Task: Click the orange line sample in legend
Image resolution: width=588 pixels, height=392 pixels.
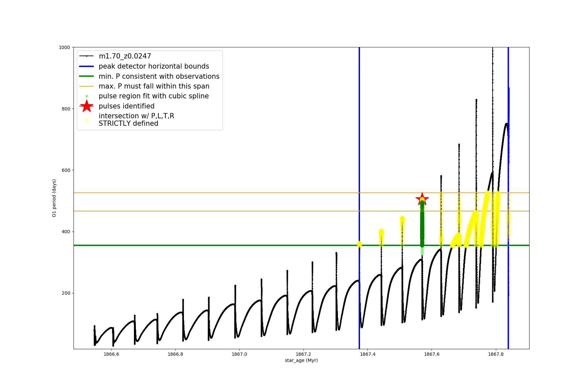Action: coord(87,86)
